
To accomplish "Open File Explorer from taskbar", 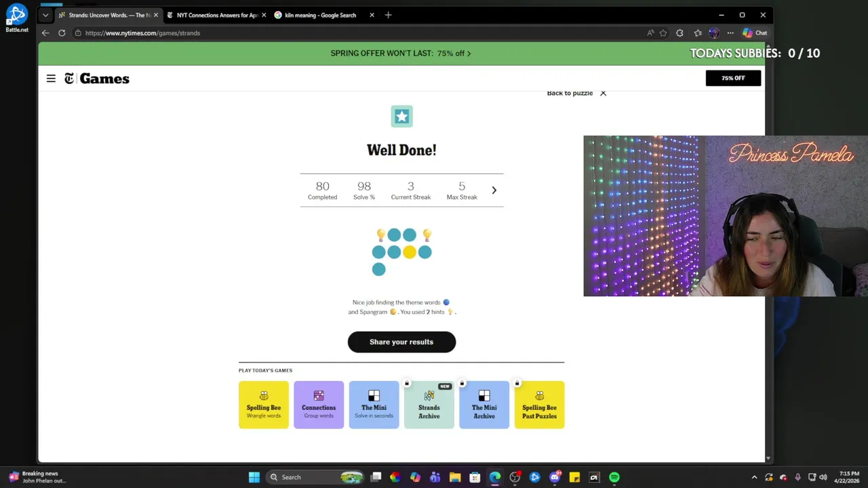I will (x=455, y=477).
